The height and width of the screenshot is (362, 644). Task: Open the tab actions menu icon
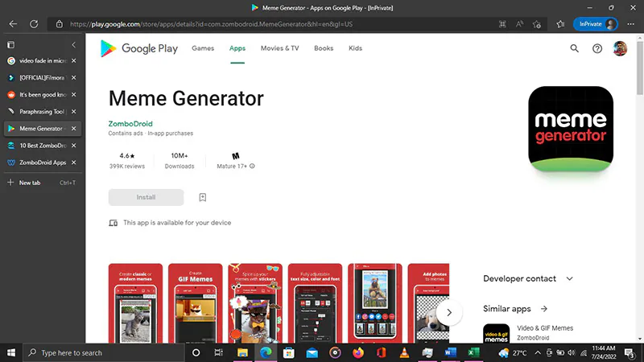(11, 44)
